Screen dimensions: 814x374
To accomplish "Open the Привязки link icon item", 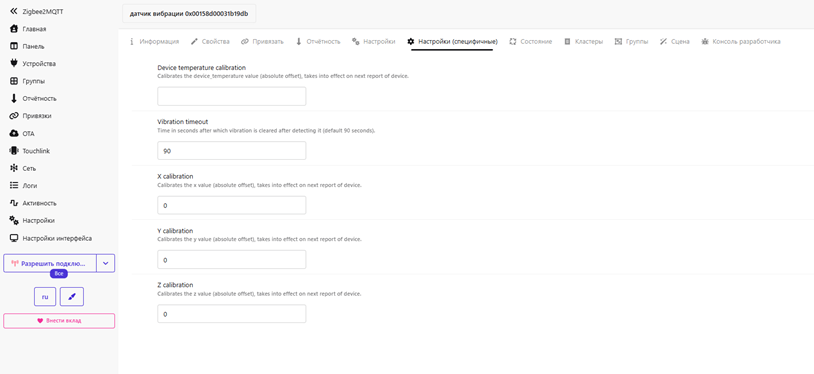I will point(14,116).
